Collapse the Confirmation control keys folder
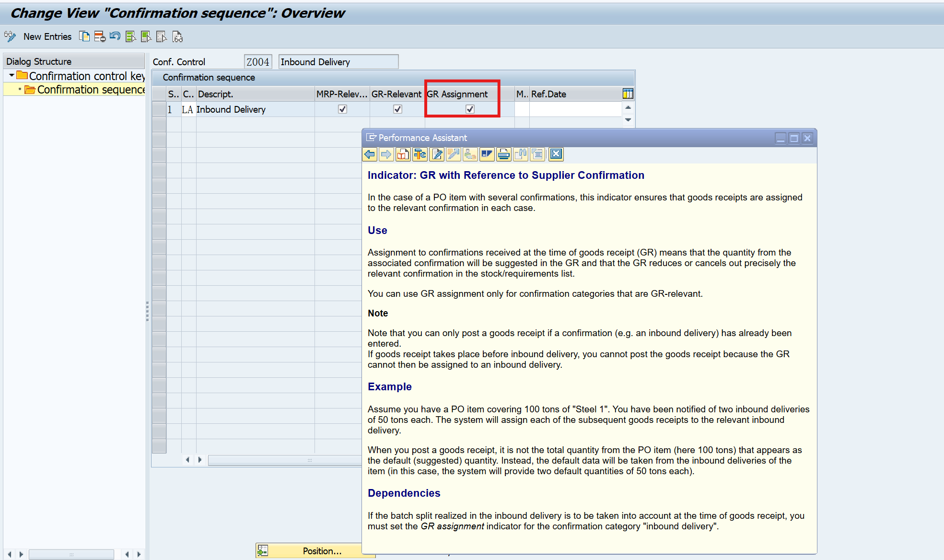The image size is (944, 560). tap(12, 76)
